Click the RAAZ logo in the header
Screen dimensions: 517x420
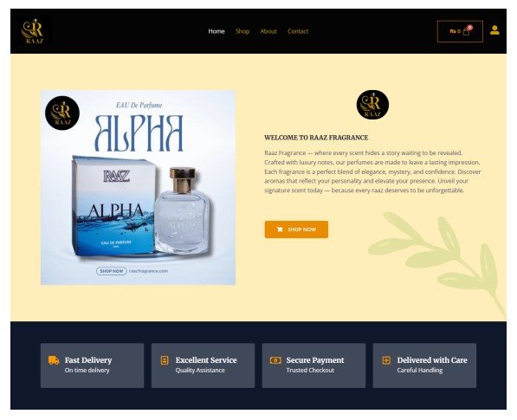(35, 31)
